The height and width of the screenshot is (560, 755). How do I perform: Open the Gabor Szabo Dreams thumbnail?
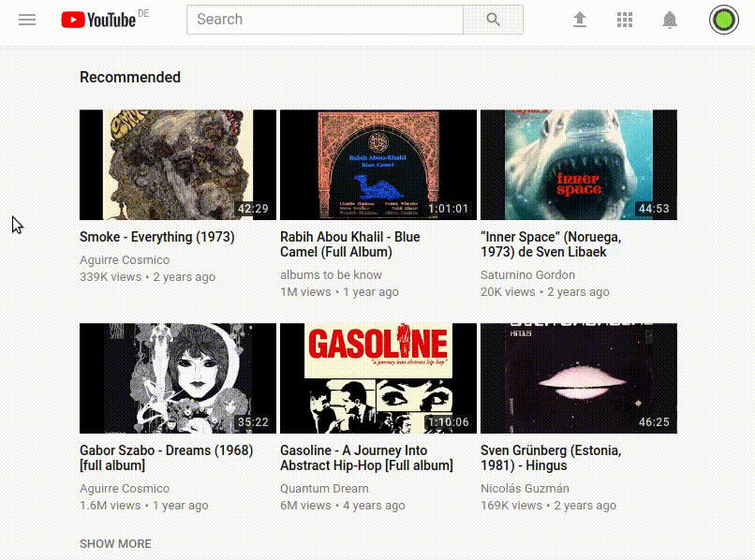coord(178,378)
